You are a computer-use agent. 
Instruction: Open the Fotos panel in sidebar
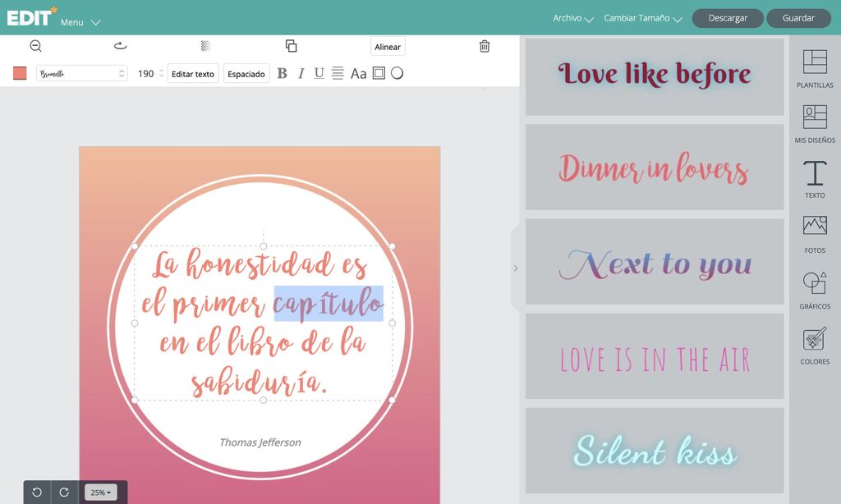(815, 234)
